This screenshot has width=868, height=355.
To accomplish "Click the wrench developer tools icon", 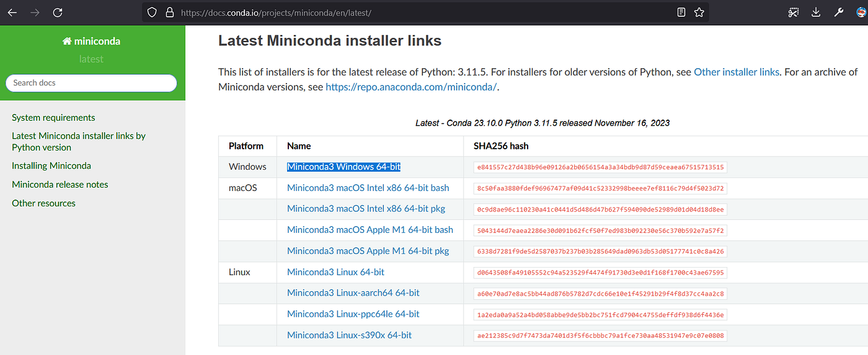I will pos(839,12).
